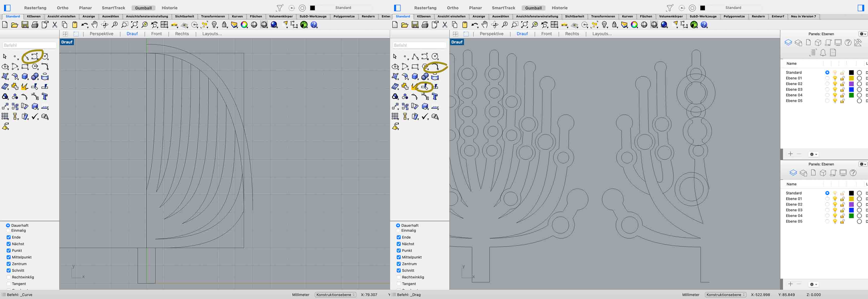Select the Pan hand tool in the right window toolbar
This screenshot has height=299, width=868.
point(485,25)
